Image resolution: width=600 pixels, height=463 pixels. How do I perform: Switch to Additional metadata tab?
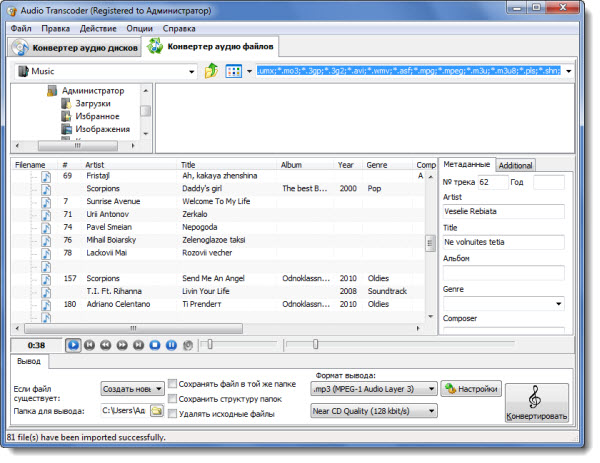(515, 165)
